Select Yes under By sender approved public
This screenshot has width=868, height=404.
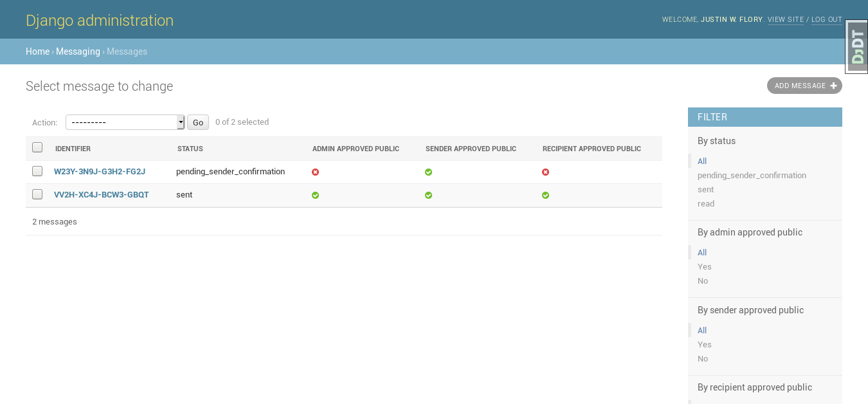tap(705, 345)
